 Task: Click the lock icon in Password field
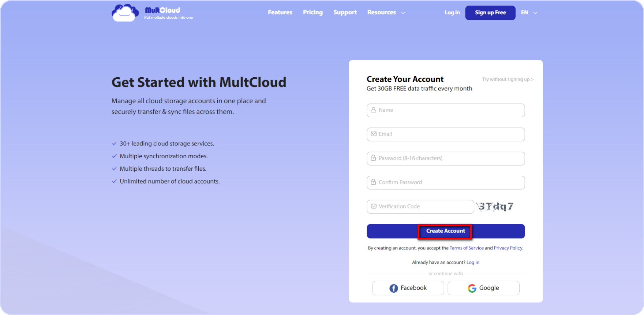tap(373, 158)
